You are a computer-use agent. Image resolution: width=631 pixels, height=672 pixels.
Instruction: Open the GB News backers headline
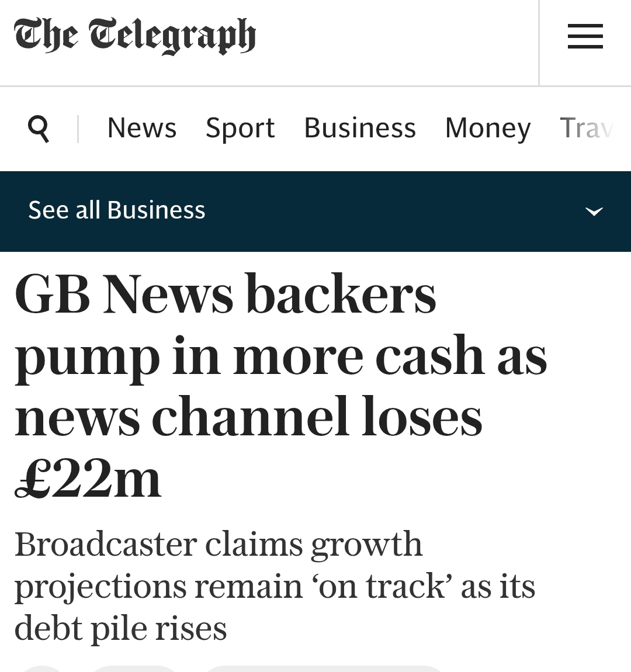point(226,295)
